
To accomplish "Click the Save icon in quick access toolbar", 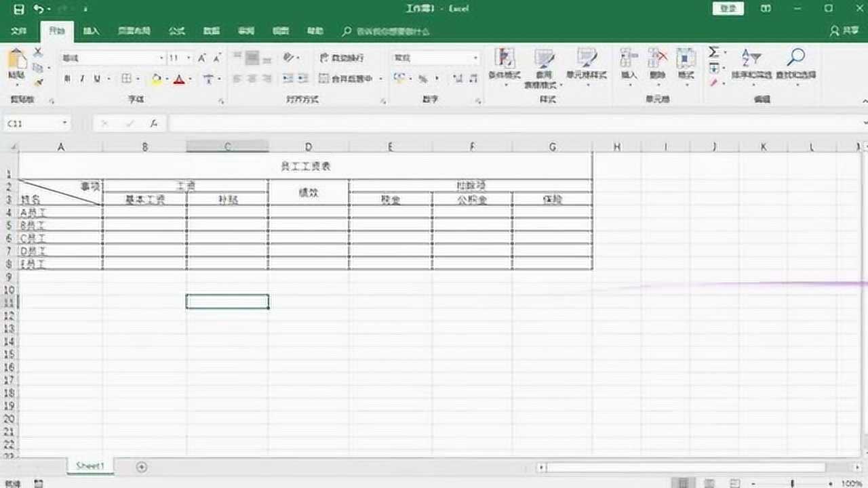I will pyautogui.click(x=19, y=9).
